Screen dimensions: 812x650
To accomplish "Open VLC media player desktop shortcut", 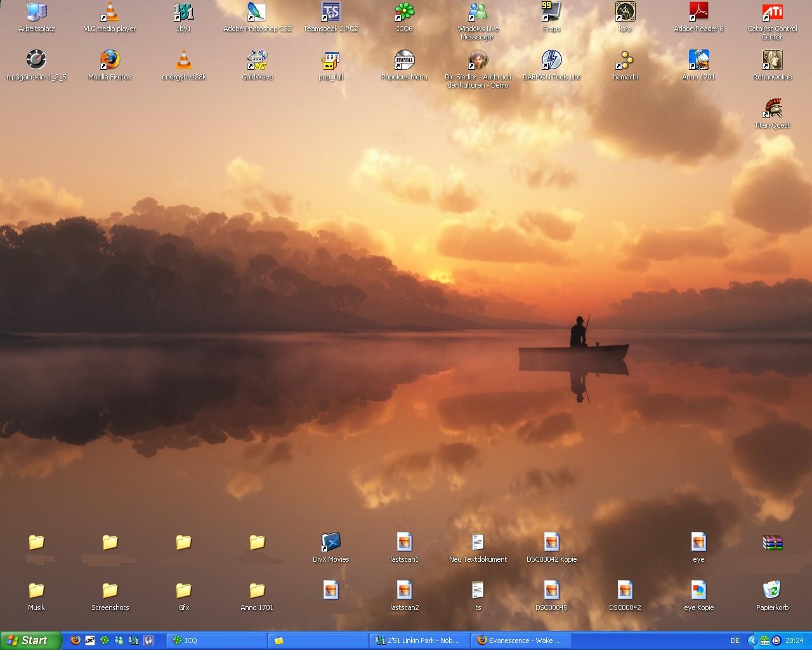I will (110, 12).
